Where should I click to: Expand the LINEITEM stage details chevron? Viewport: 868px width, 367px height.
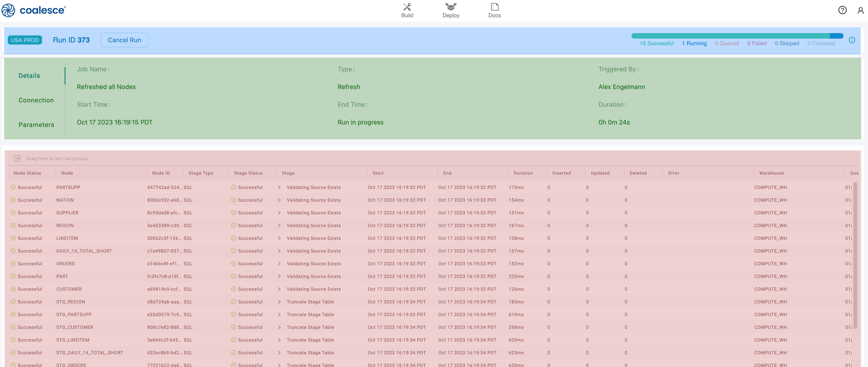click(279, 238)
